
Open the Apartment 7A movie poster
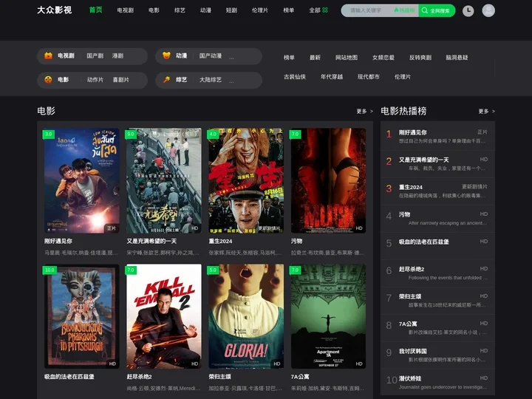point(328,316)
